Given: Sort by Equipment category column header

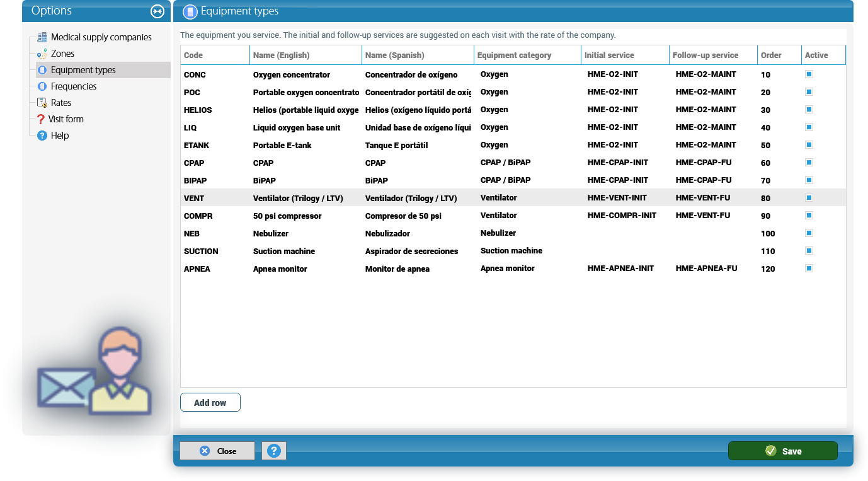Looking at the screenshot, I should point(527,55).
